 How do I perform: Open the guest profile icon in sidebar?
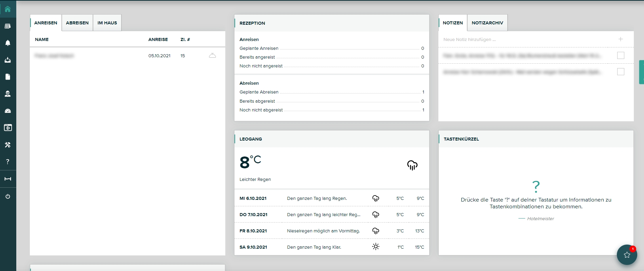click(x=7, y=94)
